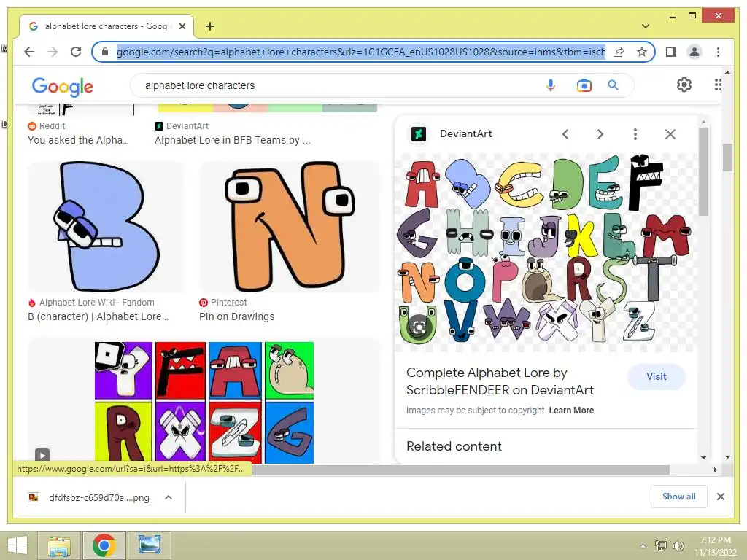The width and height of the screenshot is (747, 560).
Task: Open File Explorer from taskbar
Action: click(60, 545)
